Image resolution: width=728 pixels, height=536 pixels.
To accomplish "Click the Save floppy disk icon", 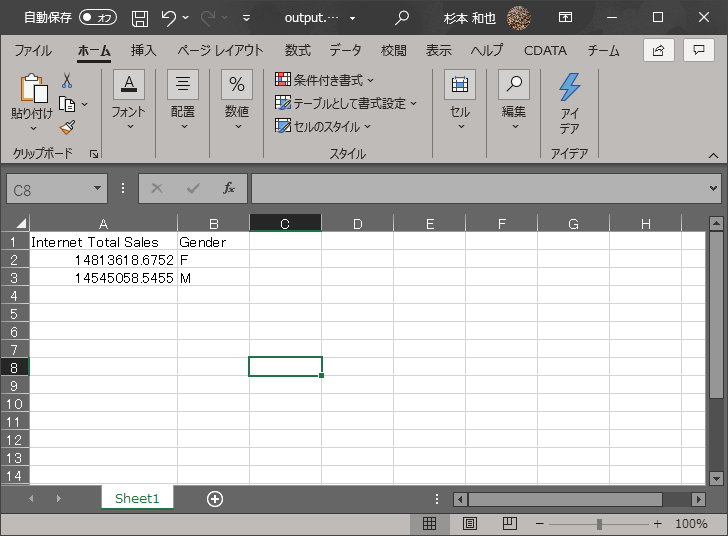I will pyautogui.click(x=140, y=18).
